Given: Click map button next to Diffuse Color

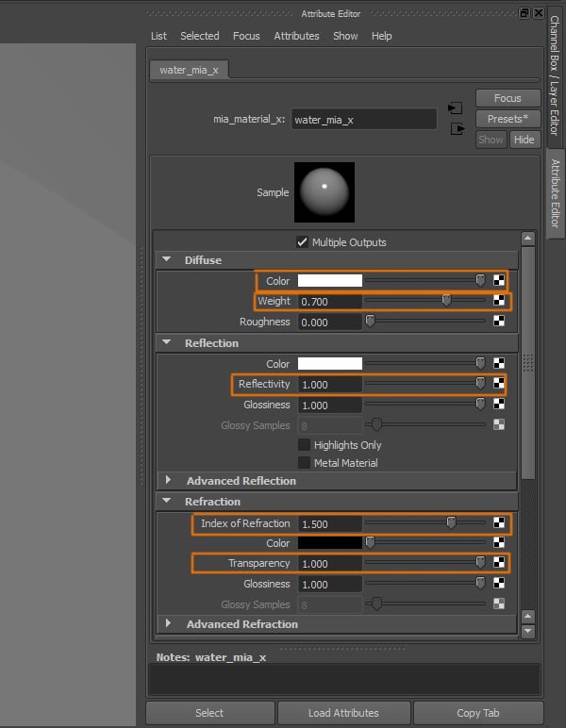Looking at the screenshot, I should [499, 281].
